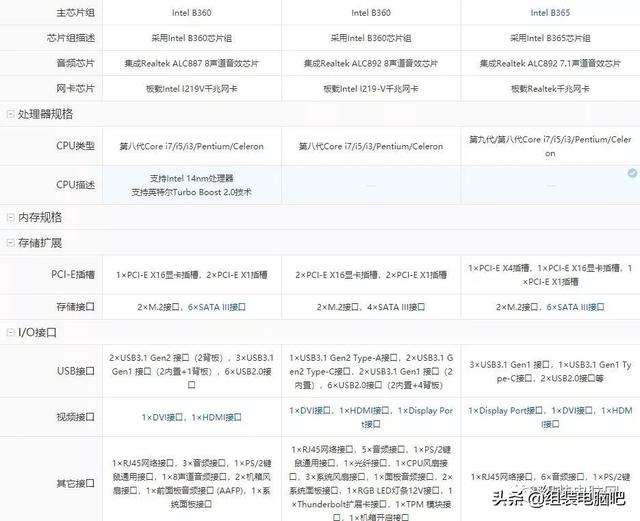Click 板载Intel I219V千兆网卡 cell
This screenshot has width=640, height=521.
point(192,89)
